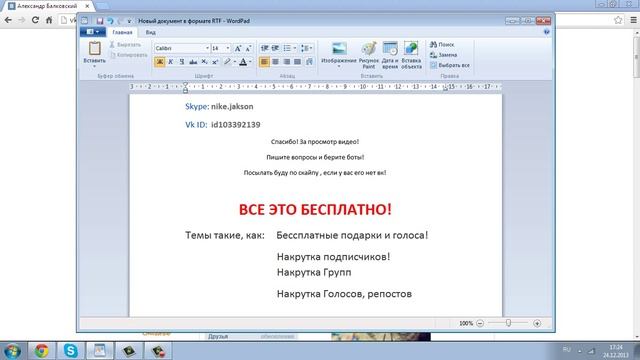The height and width of the screenshot is (360, 640).
Task: Open Skype from the taskbar
Action: (70, 351)
